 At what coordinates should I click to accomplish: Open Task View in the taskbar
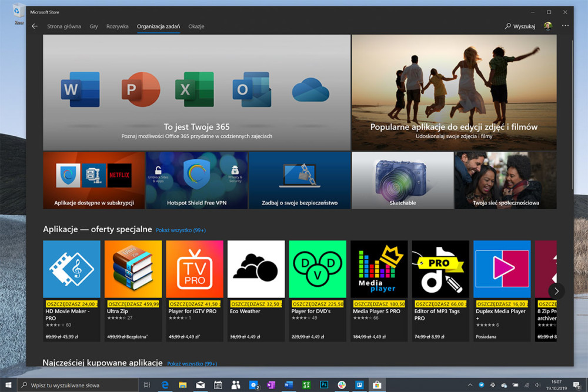[x=147, y=385]
